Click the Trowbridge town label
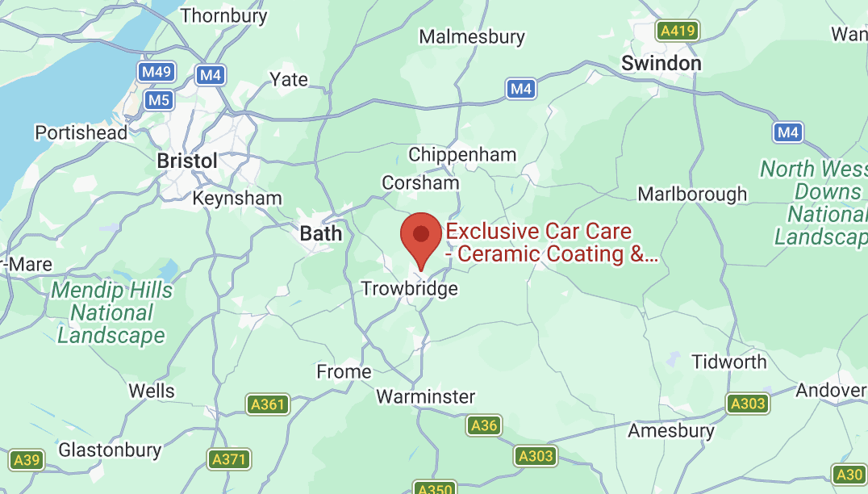 click(x=410, y=288)
